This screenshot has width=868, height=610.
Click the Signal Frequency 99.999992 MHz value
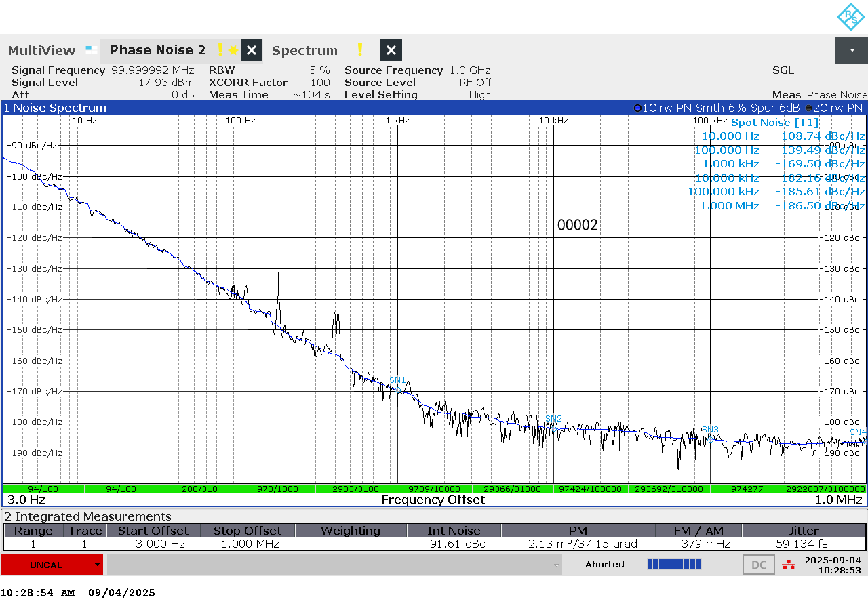tap(153, 70)
